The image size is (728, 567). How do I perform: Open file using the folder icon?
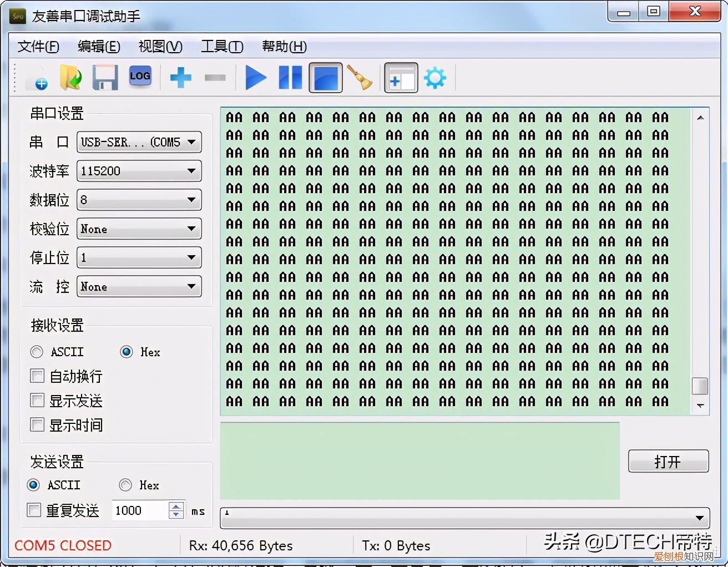70,78
